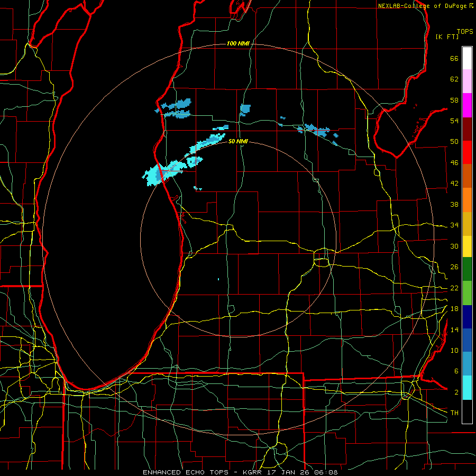Screen dimensions: 476x476
Task: Click the TH threshold legend label
Action: pyautogui.click(x=454, y=413)
